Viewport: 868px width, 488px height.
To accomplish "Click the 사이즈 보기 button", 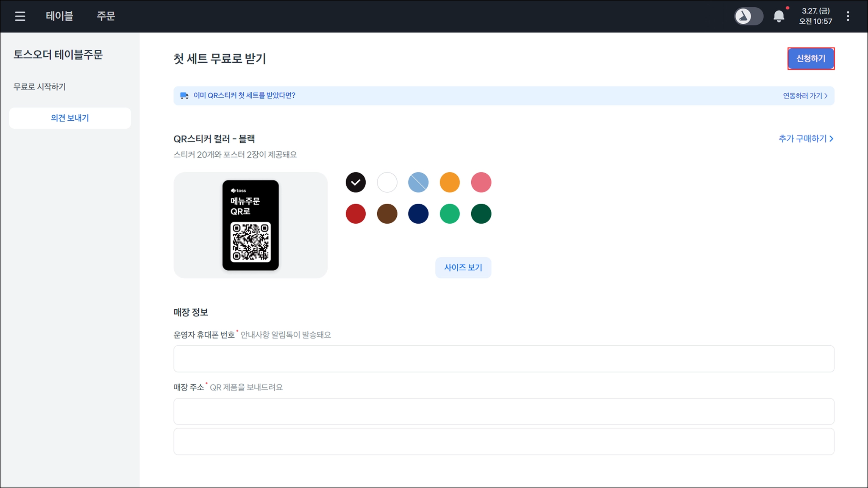I will 463,267.
